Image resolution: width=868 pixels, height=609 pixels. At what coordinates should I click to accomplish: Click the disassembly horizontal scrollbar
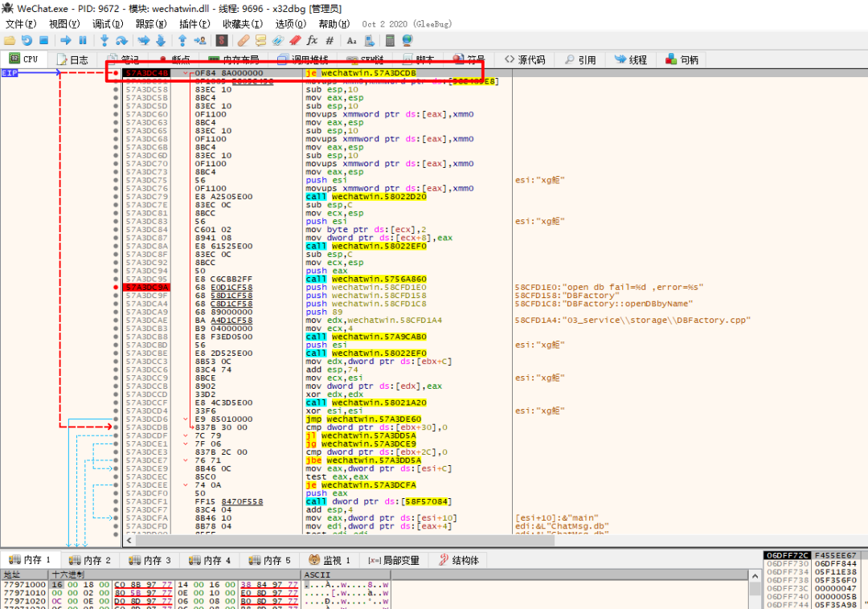click(x=344, y=541)
